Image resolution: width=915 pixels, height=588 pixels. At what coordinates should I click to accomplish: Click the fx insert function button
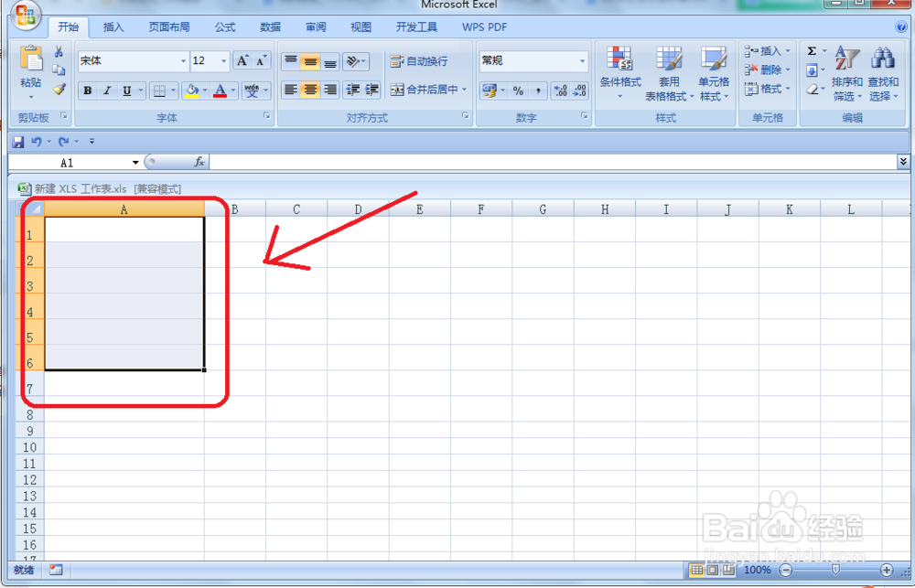199,162
